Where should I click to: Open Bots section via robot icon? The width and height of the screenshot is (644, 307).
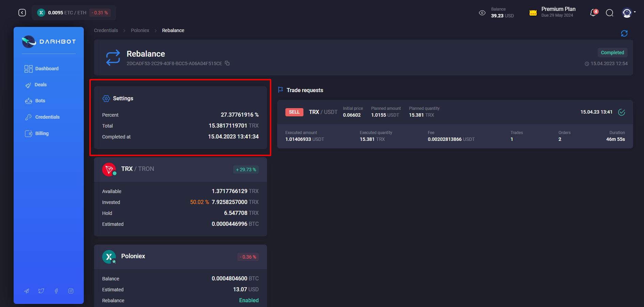point(29,101)
